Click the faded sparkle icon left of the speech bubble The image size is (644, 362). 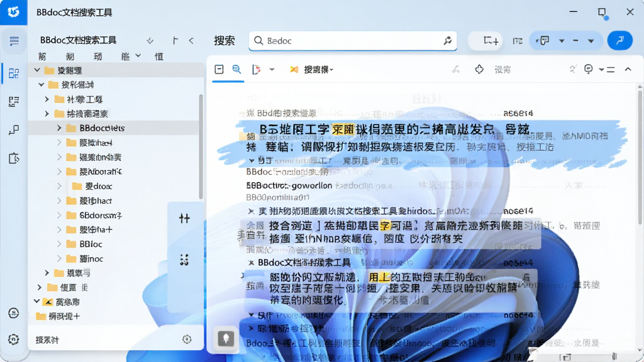tap(572, 69)
